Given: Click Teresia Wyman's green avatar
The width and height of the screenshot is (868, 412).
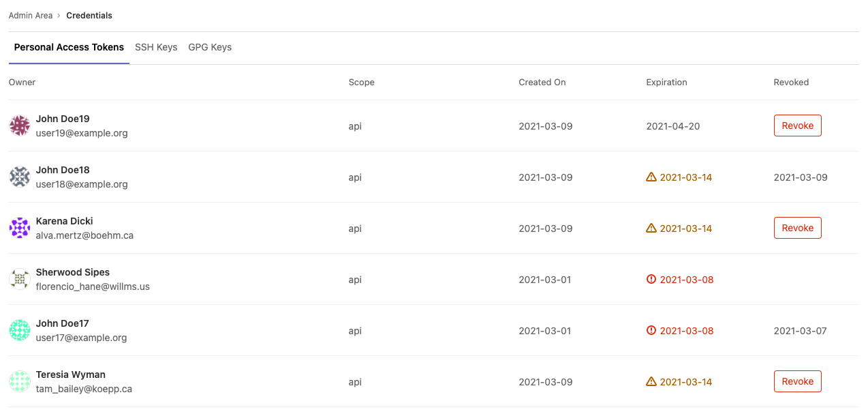Looking at the screenshot, I should tap(18, 381).
